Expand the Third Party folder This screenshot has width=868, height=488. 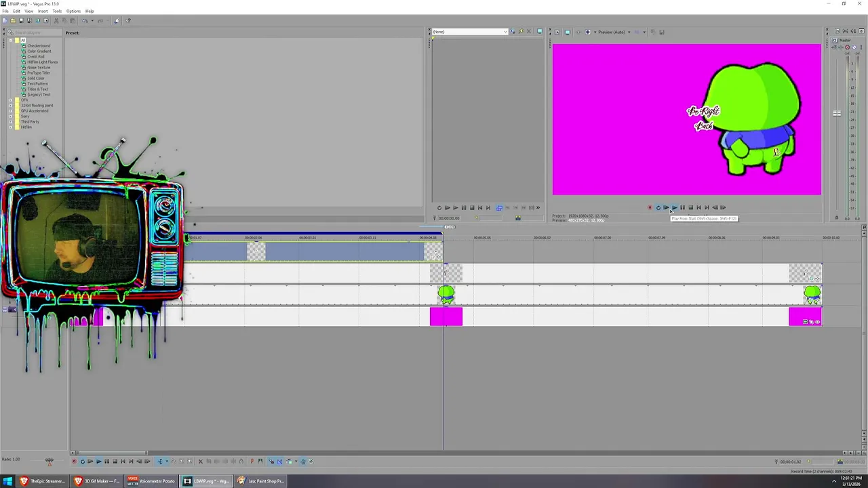[x=10, y=121]
